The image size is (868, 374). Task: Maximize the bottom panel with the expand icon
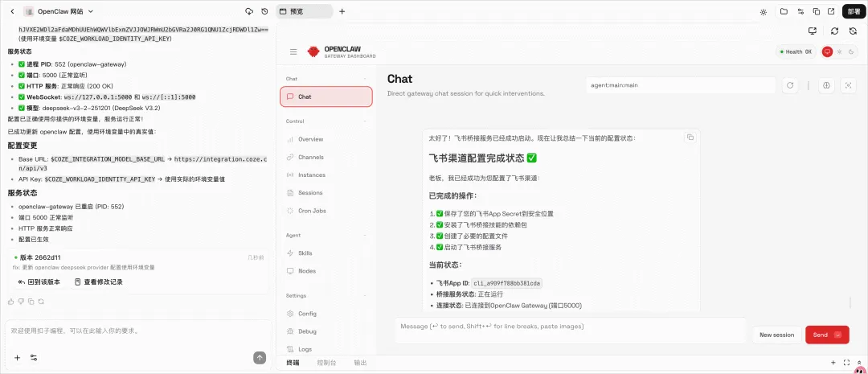[846, 363]
